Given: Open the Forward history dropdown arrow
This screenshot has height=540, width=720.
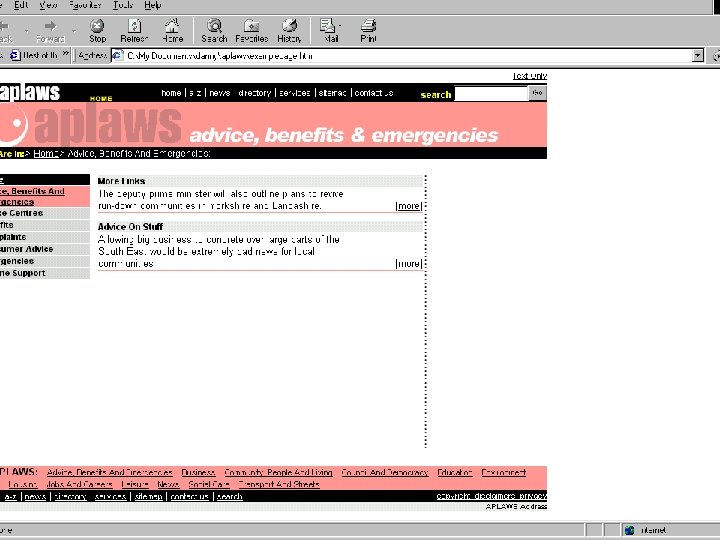Looking at the screenshot, I should tap(73, 31).
